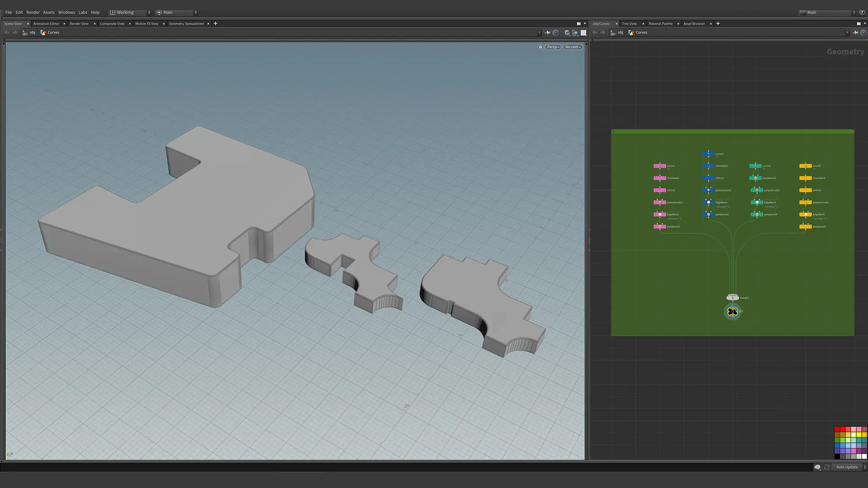The image size is (868, 488).
Task: Open the left pane options arrow menu
Action: coord(585,23)
